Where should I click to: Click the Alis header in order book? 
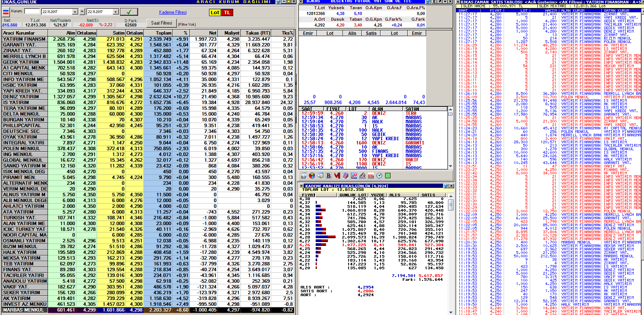tap(352, 33)
